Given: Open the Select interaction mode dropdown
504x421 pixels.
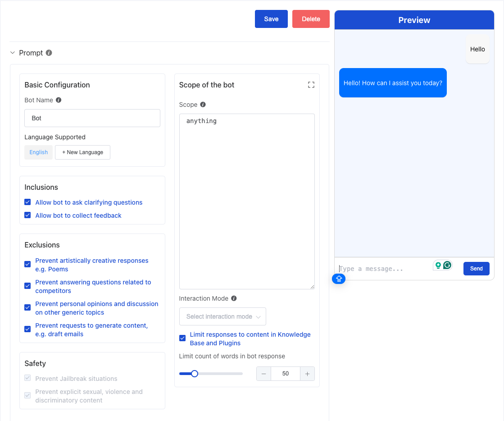Looking at the screenshot, I should coord(222,316).
